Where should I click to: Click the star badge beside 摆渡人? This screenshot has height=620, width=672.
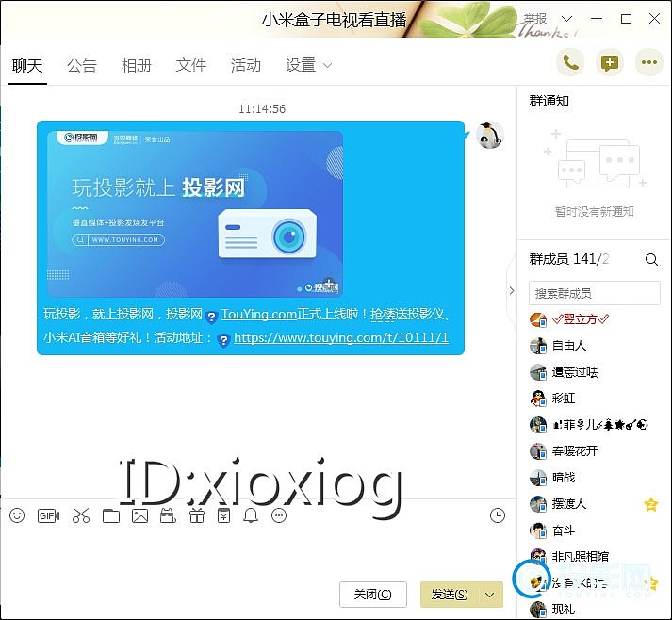click(651, 504)
